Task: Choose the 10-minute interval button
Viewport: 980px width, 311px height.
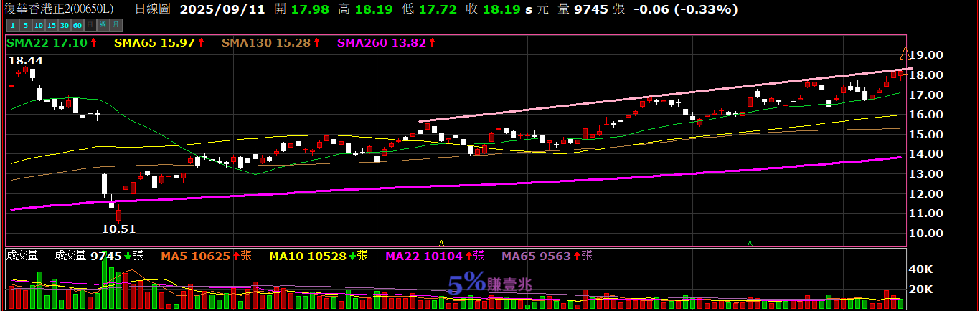Action: (37, 25)
